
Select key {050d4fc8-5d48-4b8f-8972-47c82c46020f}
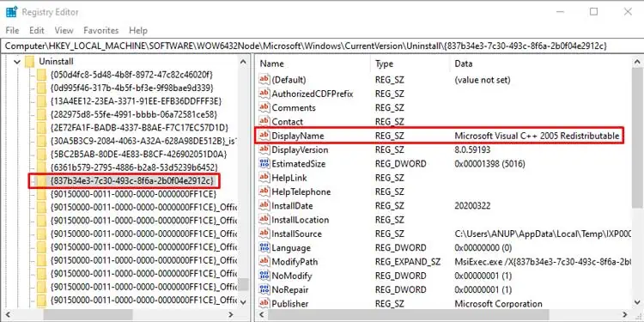pos(131,75)
